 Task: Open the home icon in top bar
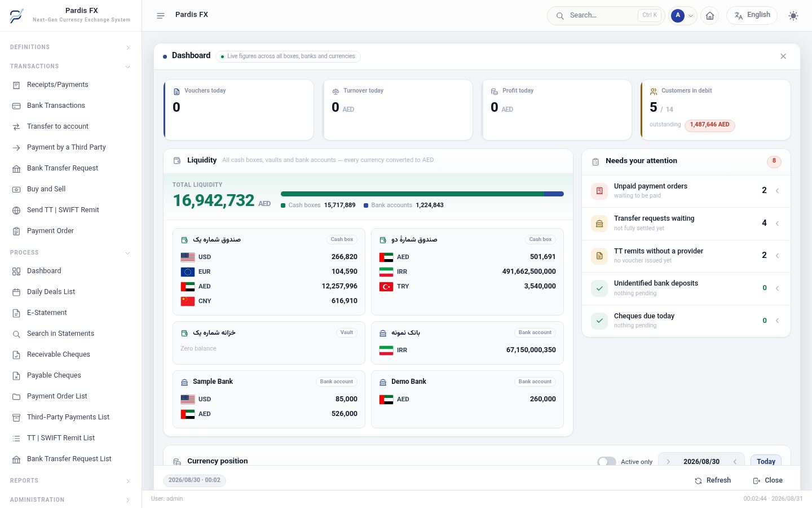[710, 16]
